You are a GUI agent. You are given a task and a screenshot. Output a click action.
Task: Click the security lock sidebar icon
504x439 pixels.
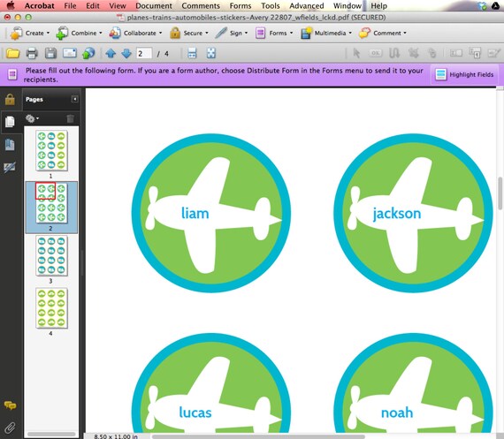point(10,99)
